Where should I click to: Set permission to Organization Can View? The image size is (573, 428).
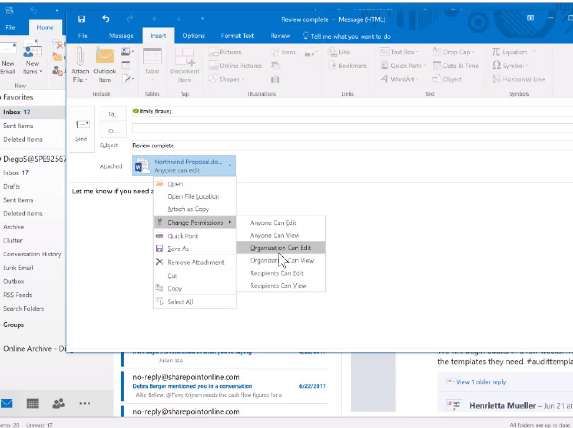coord(281,261)
